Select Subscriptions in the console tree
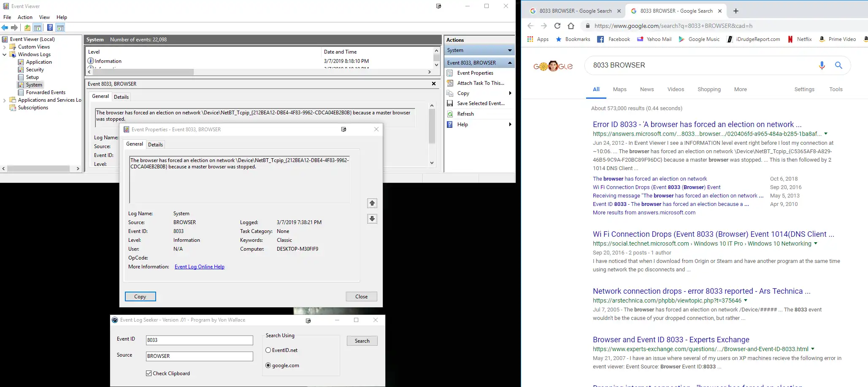Screen dimensions: 868x387 coord(33,108)
